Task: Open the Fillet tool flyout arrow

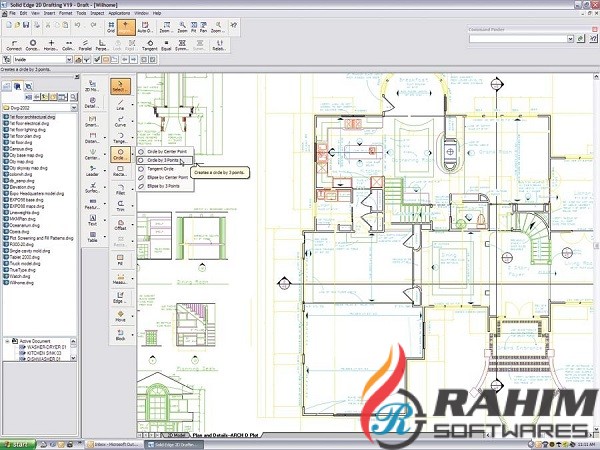Action: point(132,189)
